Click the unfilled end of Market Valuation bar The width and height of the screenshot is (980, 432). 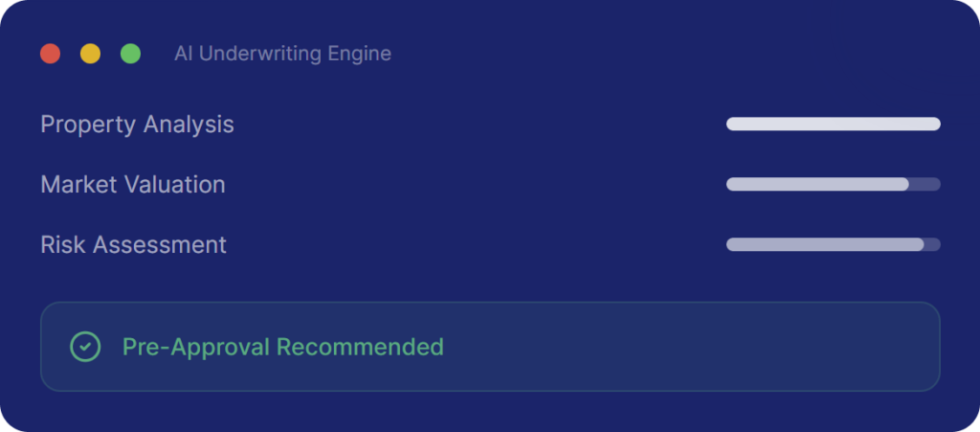925,184
